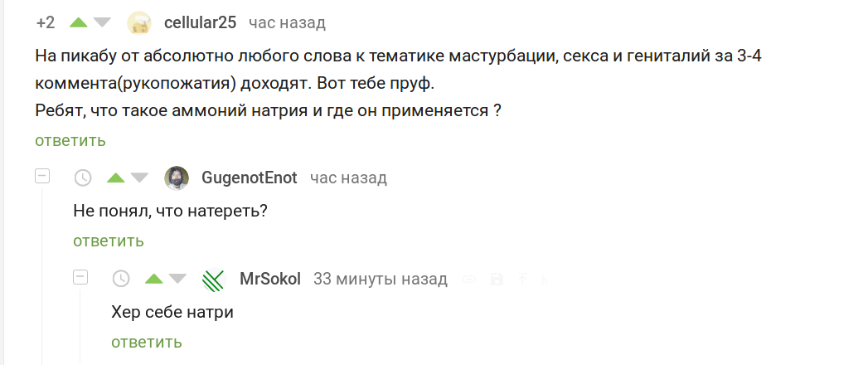Downvote the cellular25 comment
This screenshot has height=365, width=868.
click(x=102, y=22)
